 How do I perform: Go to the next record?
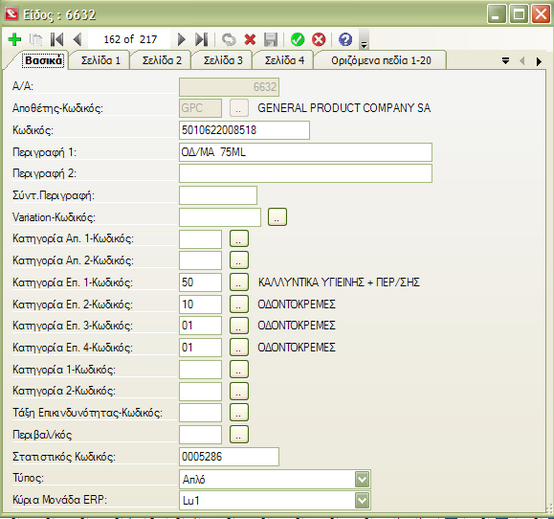tap(181, 39)
